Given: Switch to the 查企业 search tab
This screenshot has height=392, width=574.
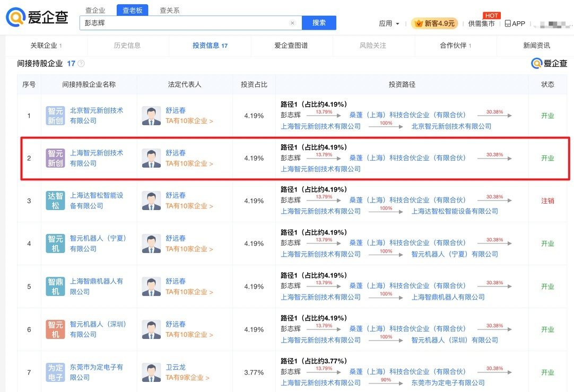Looking at the screenshot, I should pos(95,10).
